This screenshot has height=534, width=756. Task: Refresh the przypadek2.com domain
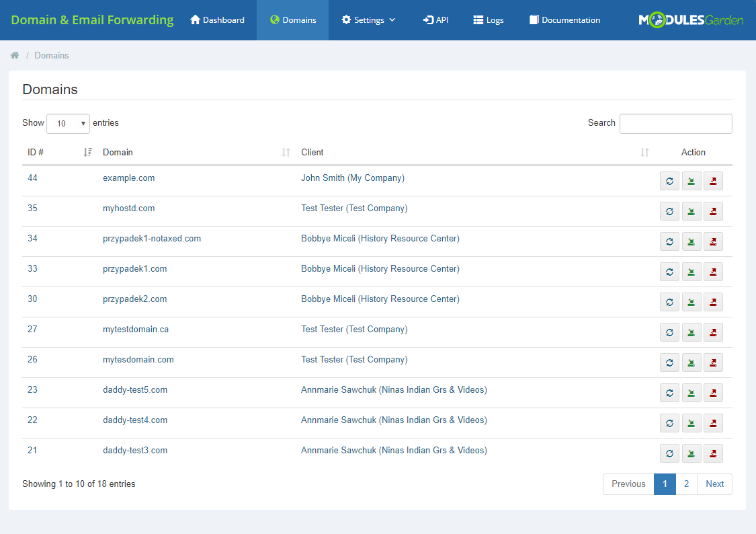669,303
